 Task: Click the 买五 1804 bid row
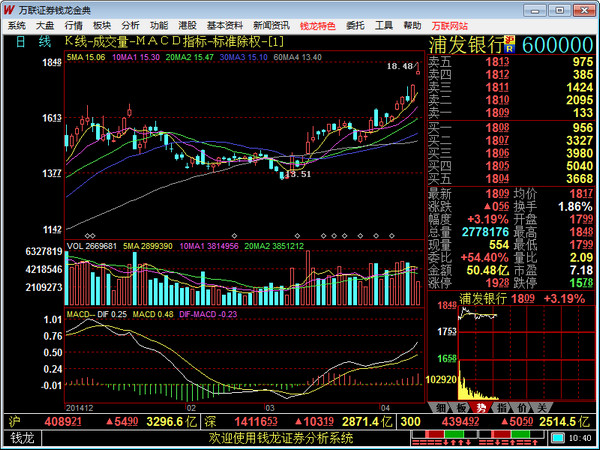510,179
